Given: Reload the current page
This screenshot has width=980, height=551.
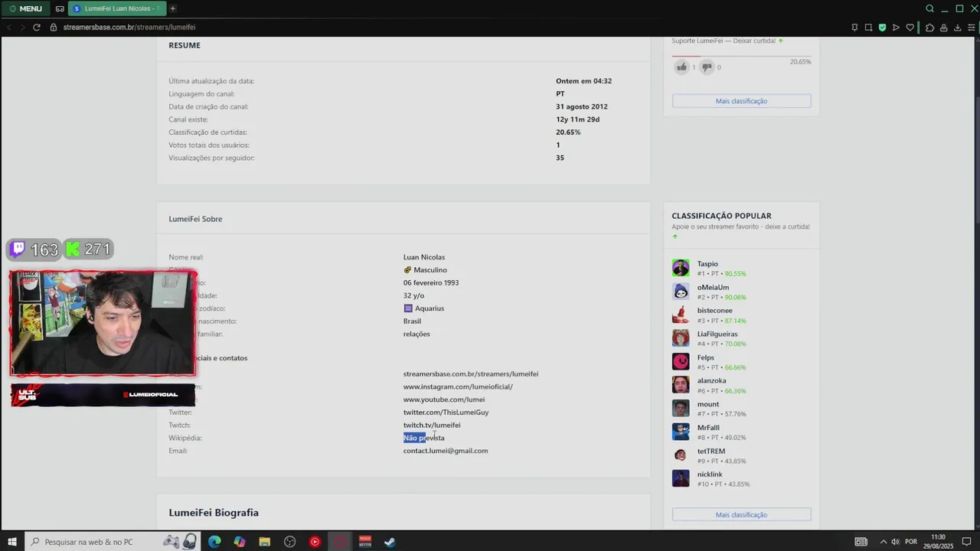Looking at the screenshot, I should point(36,27).
